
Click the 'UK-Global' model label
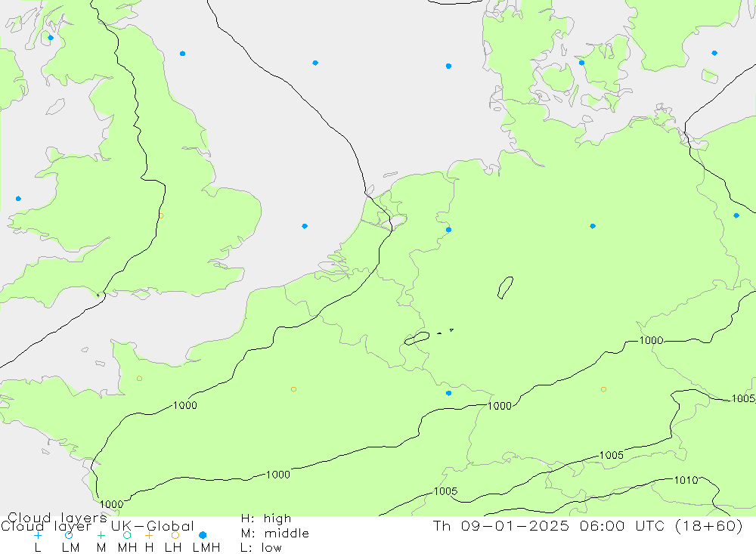[x=153, y=526]
